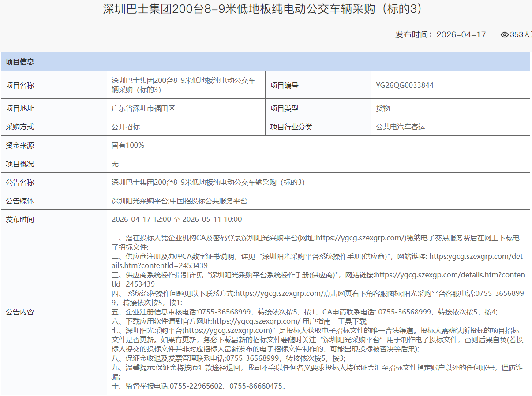Click the 无 project overview cell

point(116,163)
